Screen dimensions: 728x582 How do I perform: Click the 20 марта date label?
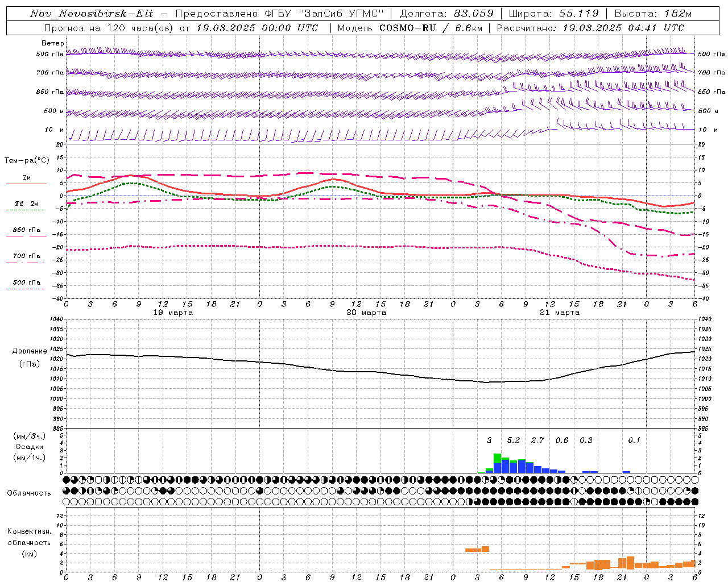[x=366, y=313]
